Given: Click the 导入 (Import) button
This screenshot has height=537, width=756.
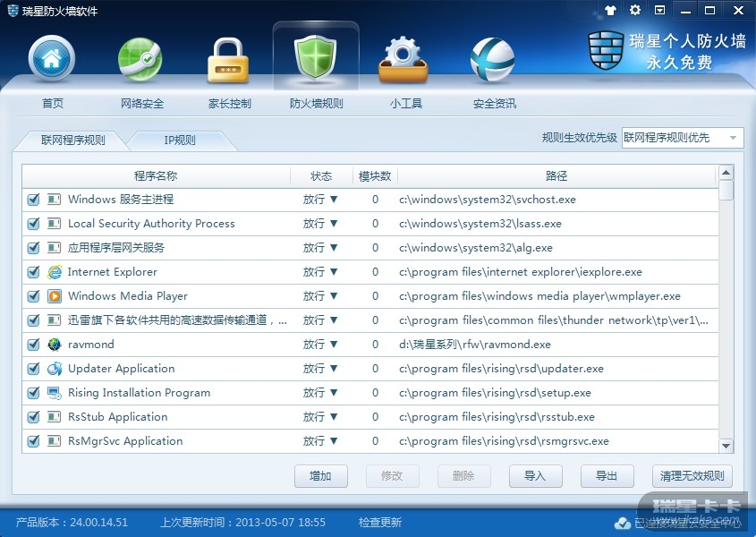Looking at the screenshot, I should (535, 476).
